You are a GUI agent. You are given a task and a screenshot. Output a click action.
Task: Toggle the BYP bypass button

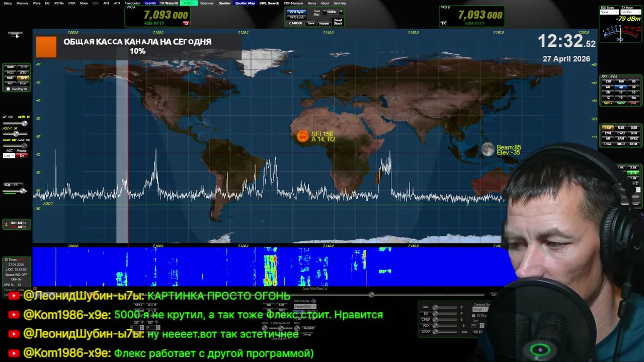pos(24,78)
